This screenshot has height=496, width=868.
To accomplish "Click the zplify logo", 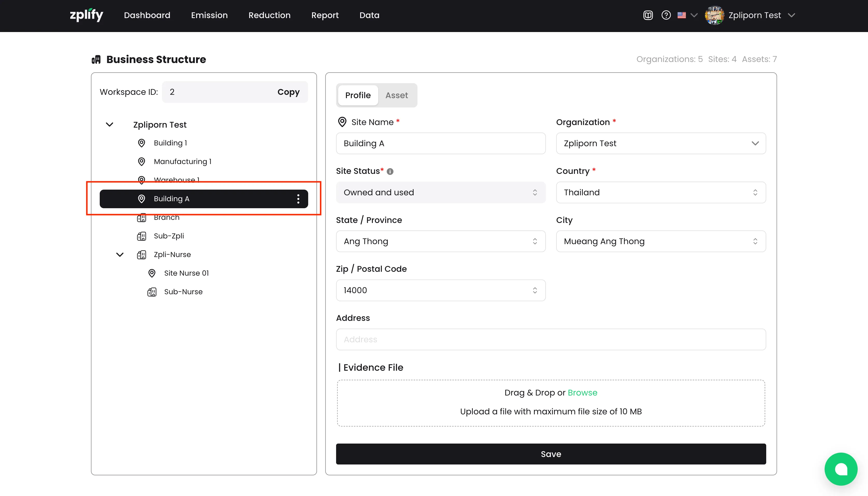I will (x=87, y=15).
